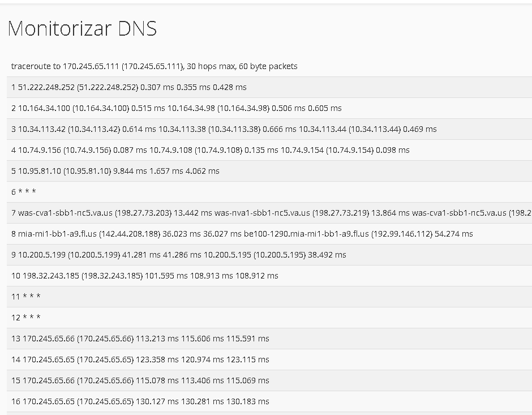The image size is (532, 415).
Task: Select hop 4 row with 10.74.9.156
Action: pyautogui.click(x=269, y=150)
